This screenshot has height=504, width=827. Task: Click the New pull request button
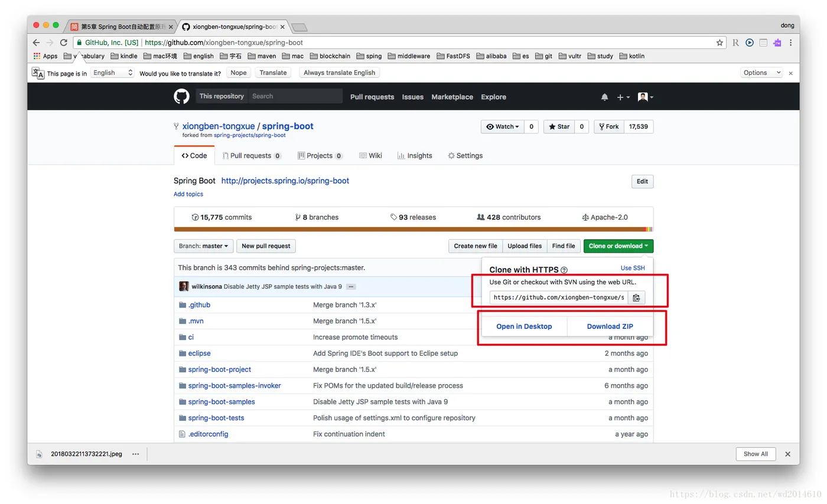point(266,246)
